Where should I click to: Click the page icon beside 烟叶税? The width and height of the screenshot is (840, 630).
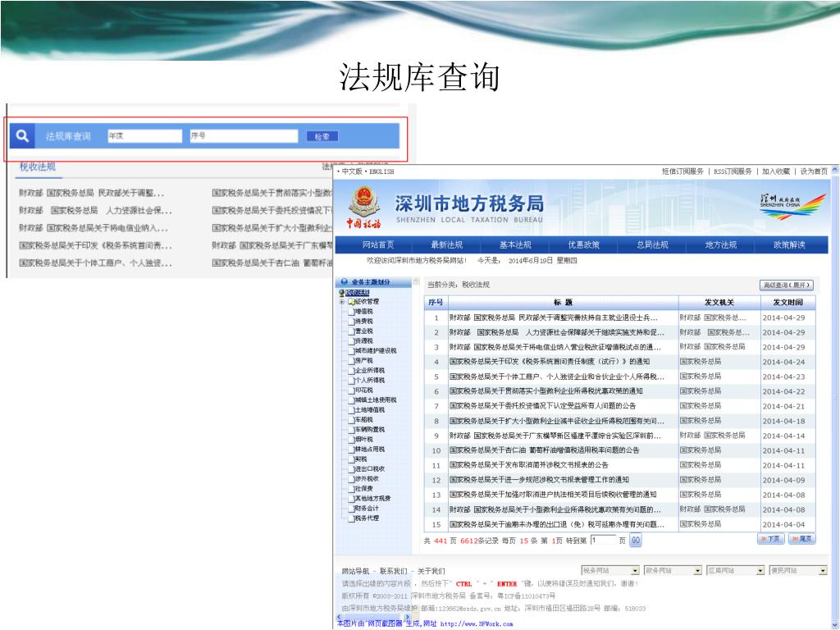coord(351,440)
